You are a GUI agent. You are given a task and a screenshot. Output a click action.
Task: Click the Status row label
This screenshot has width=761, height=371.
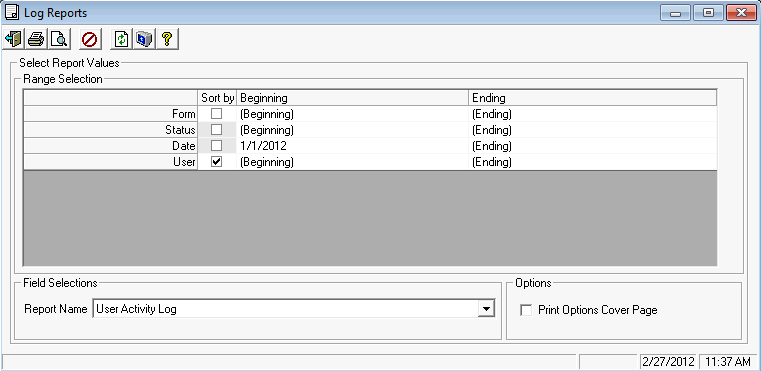click(111, 130)
